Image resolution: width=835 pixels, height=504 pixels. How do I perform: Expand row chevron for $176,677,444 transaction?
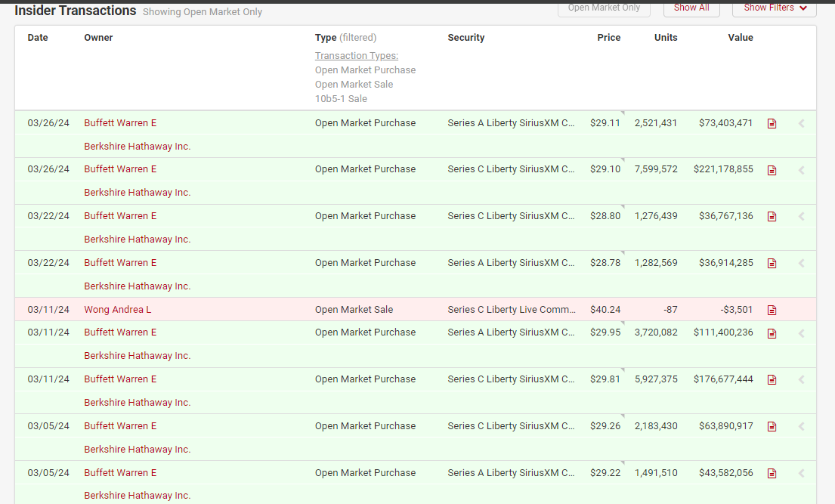802,379
